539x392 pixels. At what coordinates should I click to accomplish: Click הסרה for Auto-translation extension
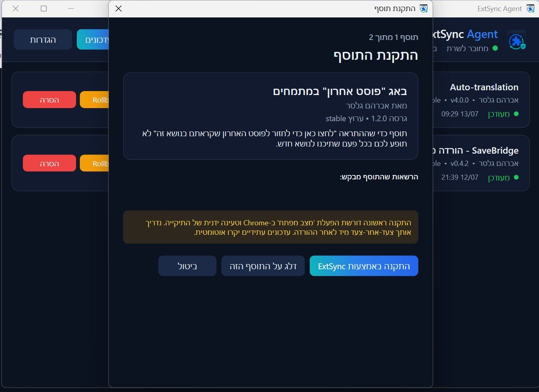(49, 100)
